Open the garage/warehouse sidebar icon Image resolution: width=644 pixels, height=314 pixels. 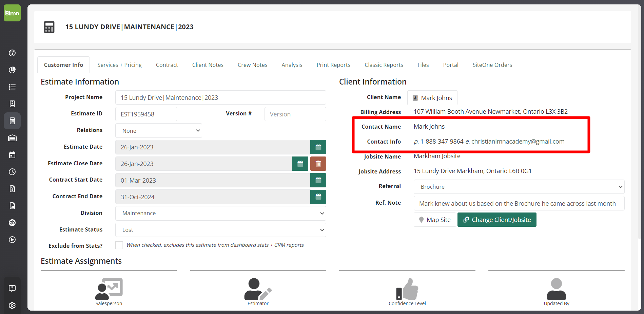12,138
